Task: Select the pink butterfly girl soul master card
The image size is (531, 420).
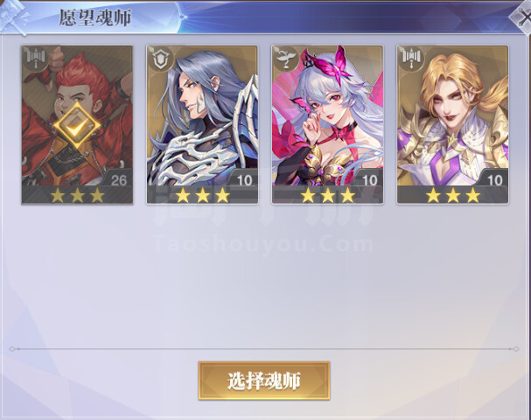Action: point(328,124)
